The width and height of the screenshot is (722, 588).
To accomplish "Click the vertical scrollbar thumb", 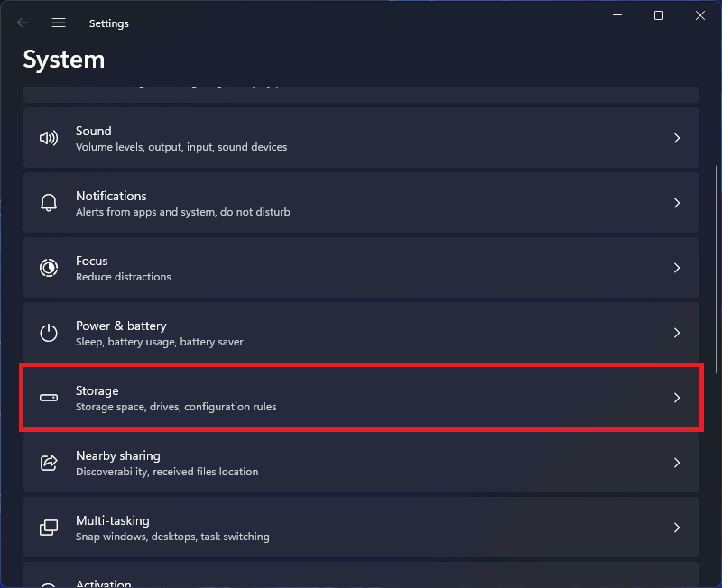I will tap(717, 269).
